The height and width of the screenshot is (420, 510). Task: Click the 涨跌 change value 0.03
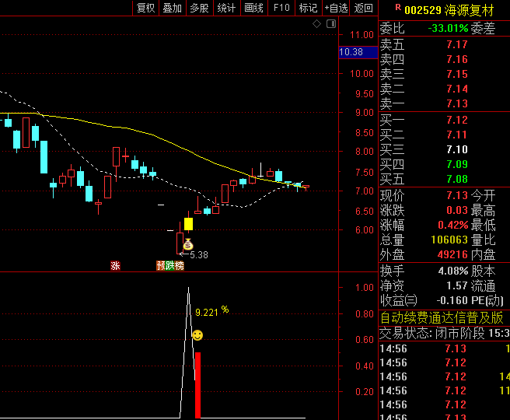pyautogui.click(x=457, y=211)
